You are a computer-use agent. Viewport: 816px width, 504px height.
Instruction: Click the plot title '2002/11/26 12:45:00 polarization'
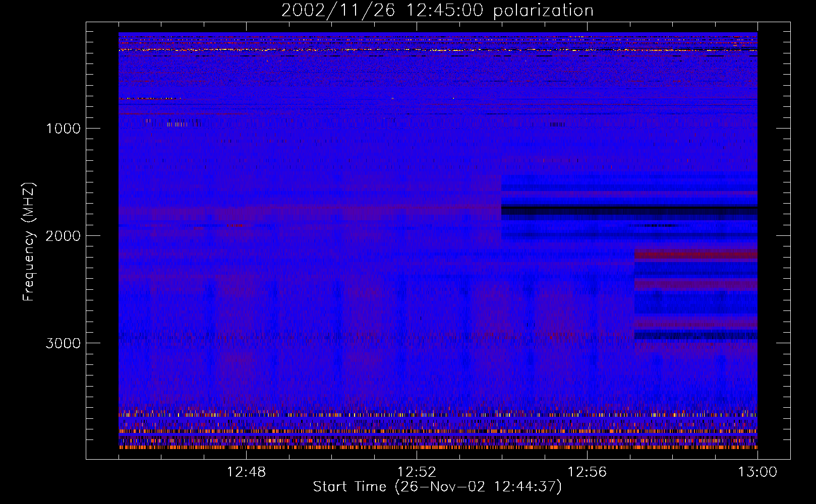point(437,11)
